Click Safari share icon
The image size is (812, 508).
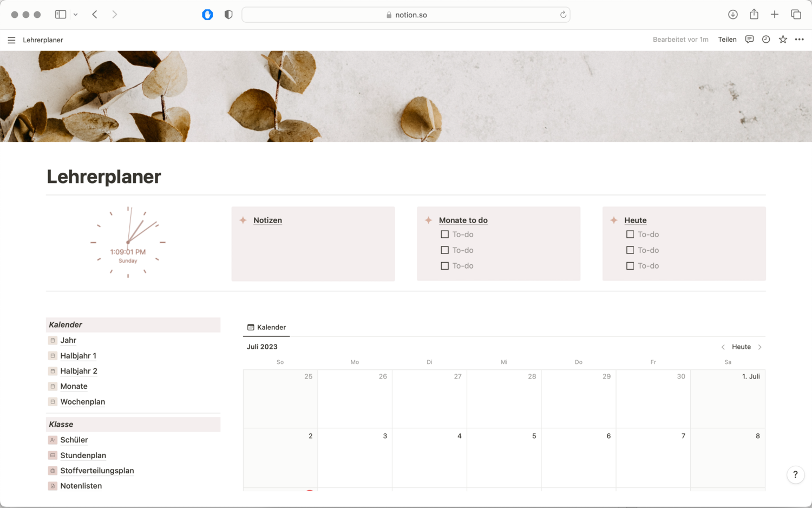(754, 14)
